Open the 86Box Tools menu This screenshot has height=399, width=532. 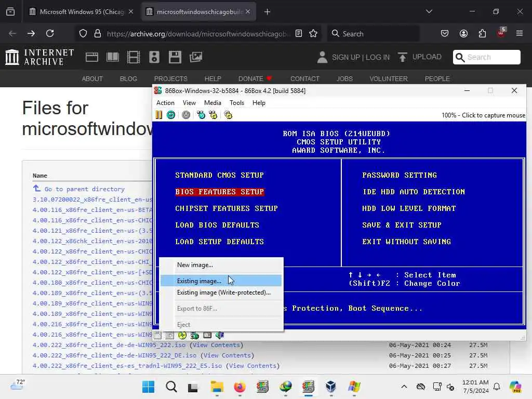coord(237,103)
